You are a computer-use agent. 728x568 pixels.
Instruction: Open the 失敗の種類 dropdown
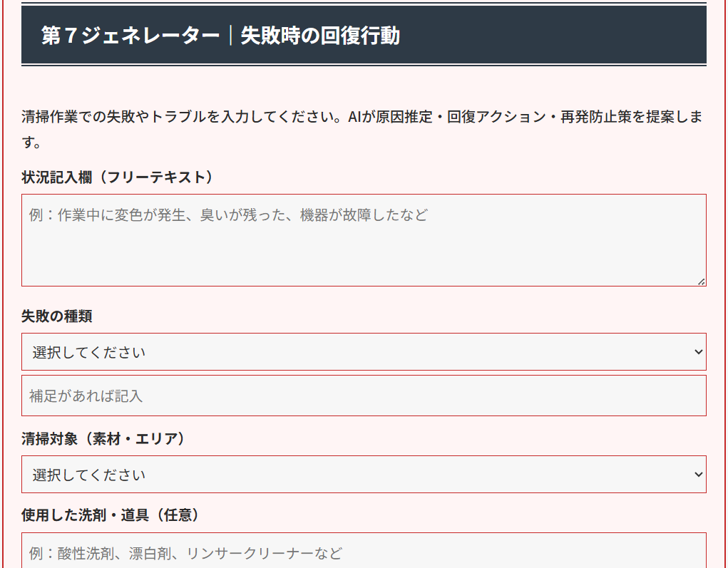pos(364,352)
